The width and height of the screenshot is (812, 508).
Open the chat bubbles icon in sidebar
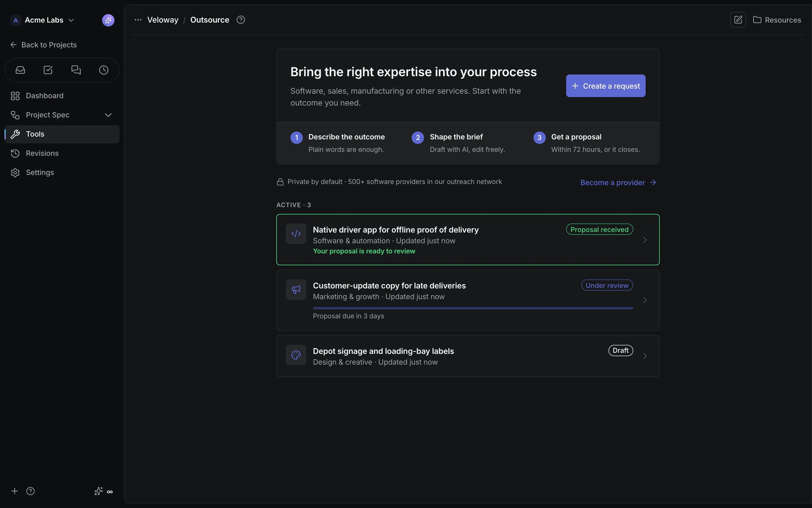point(76,70)
